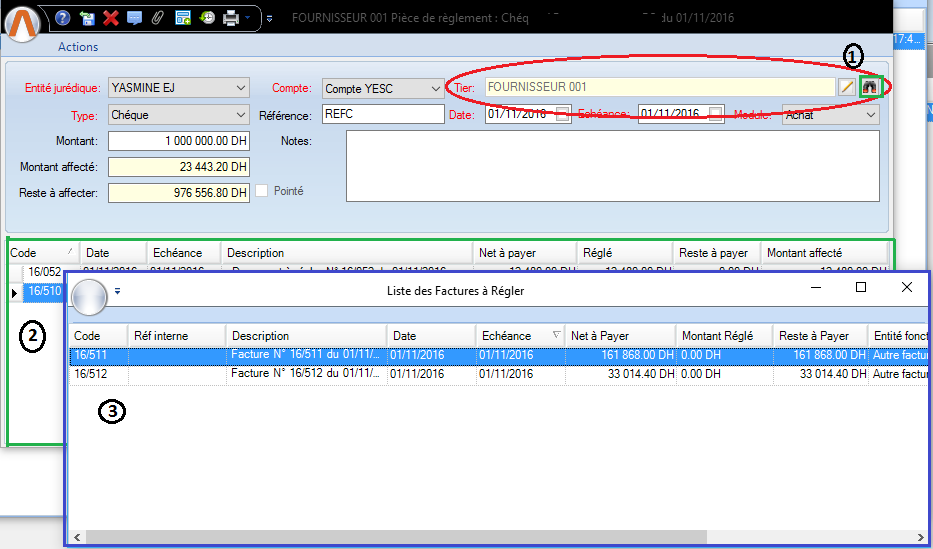Screen dimensions: 933x549
Task: Open the Module dropdown showing Achat
Action: [x=869, y=115]
